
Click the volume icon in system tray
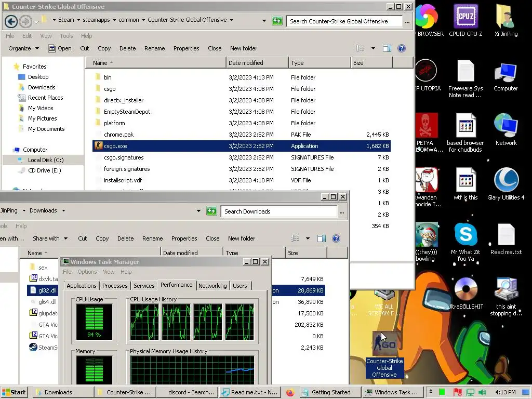(x=482, y=392)
